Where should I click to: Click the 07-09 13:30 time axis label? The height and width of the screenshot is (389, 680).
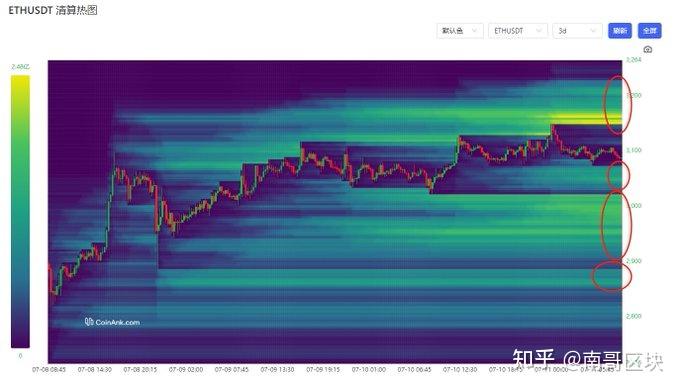point(277,369)
